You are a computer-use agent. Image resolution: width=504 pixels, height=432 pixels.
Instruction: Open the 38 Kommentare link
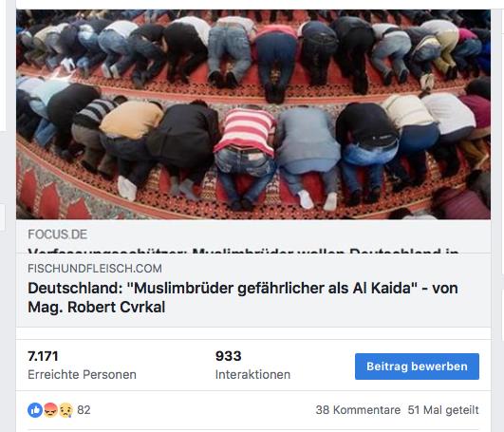[x=358, y=410]
